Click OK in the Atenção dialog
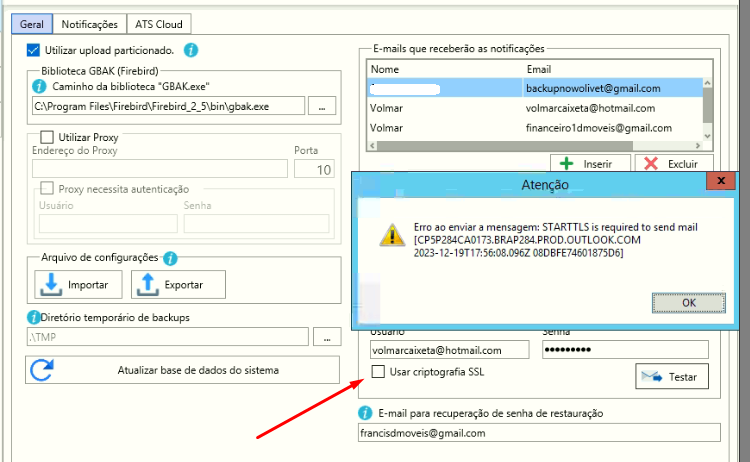 [689, 303]
